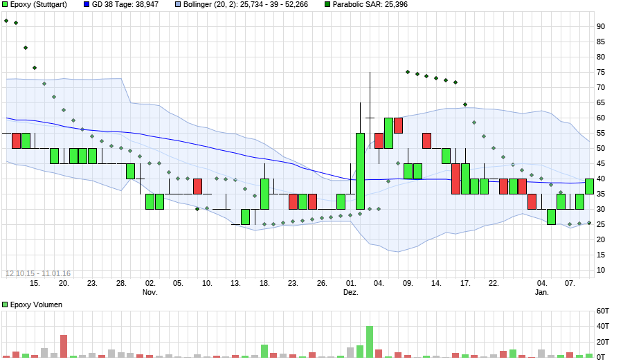The image size is (623, 364).
Task: Click the dark green Parabolic SAR legend swatch
Action: 327,5
